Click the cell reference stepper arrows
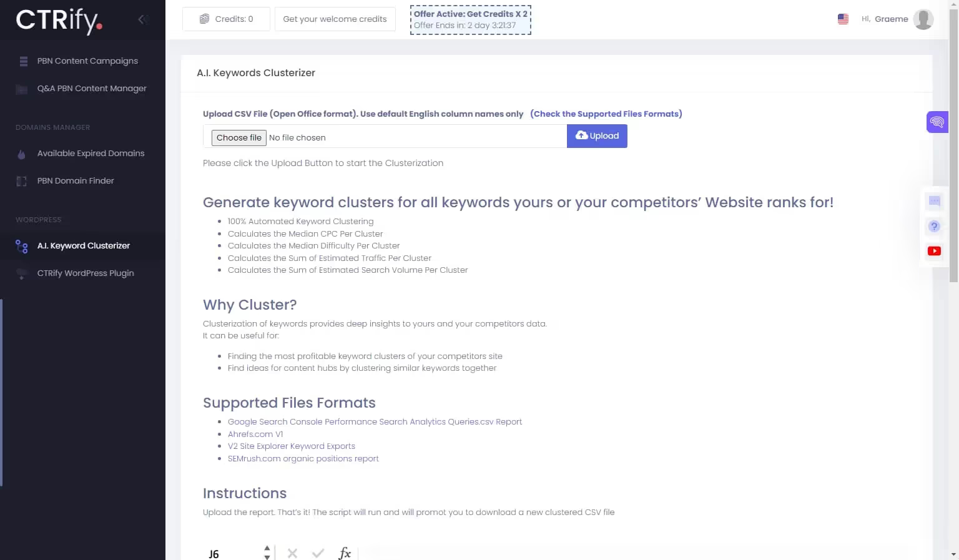 267,553
